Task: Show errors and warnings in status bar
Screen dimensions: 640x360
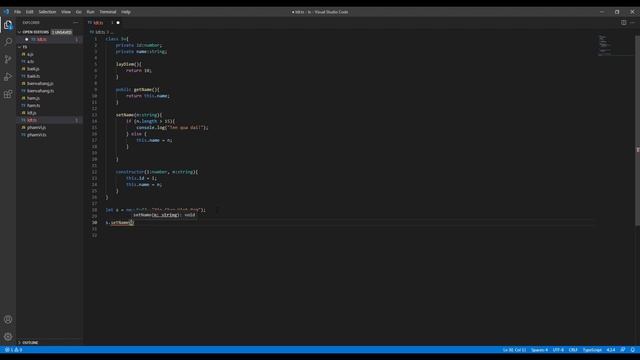Action: (13, 350)
